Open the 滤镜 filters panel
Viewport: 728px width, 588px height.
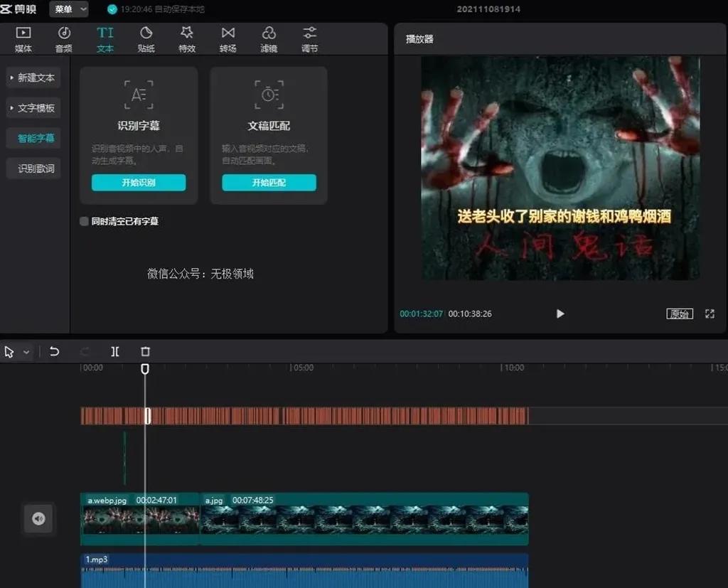pos(269,38)
